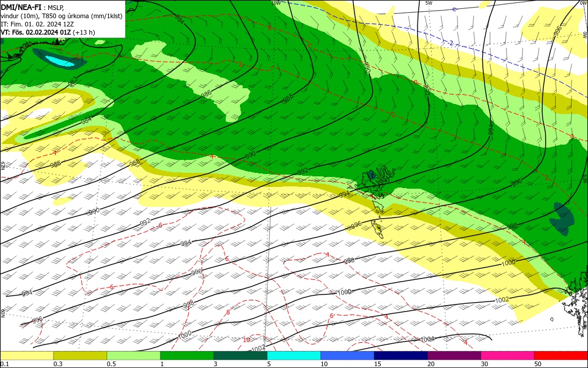Pick the cyan 5–10 legend swatch
Image resolution: width=588 pixels, height=368 pixels.
pyautogui.click(x=294, y=356)
